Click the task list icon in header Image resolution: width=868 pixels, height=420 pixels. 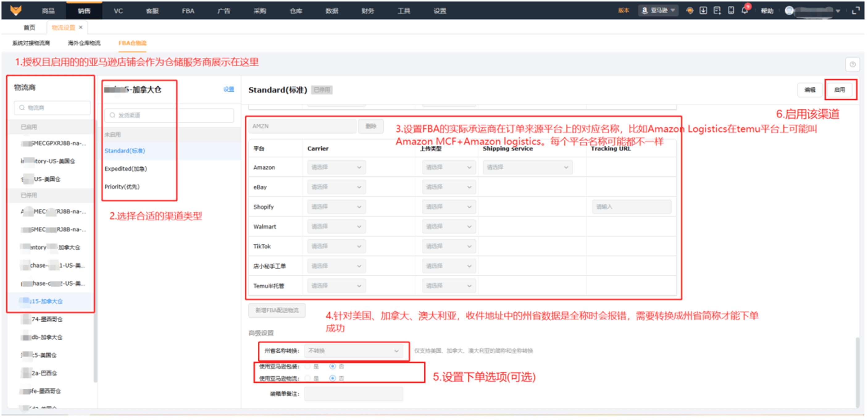tap(717, 11)
